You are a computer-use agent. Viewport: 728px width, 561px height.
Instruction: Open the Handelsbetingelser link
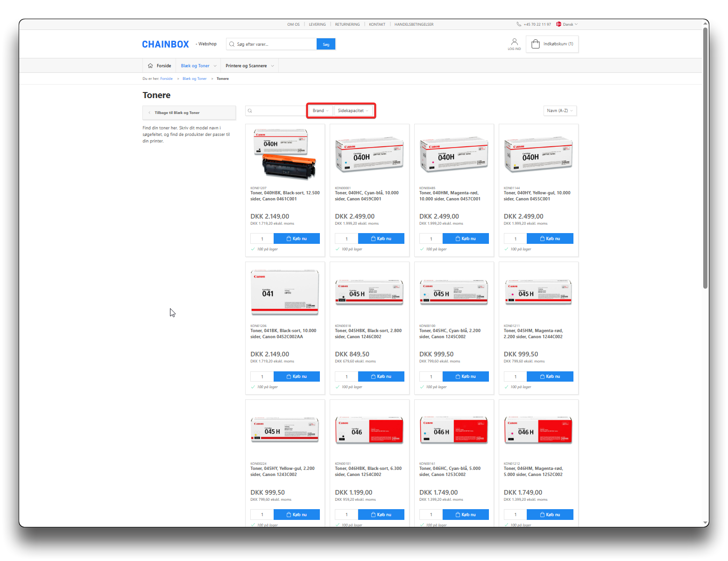pos(414,24)
